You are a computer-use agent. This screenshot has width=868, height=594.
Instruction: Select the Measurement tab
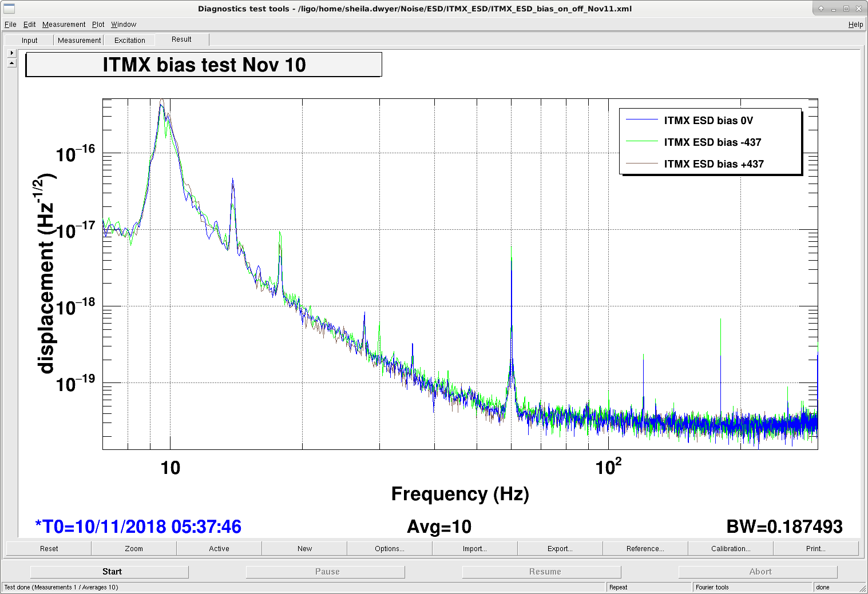(x=79, y=40)
